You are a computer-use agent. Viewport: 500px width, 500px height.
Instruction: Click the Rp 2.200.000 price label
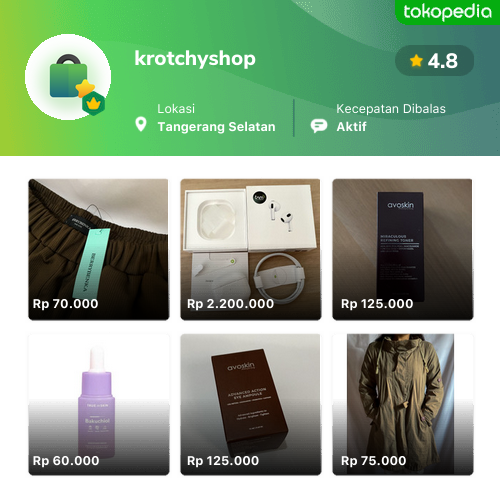coord(230,304)
